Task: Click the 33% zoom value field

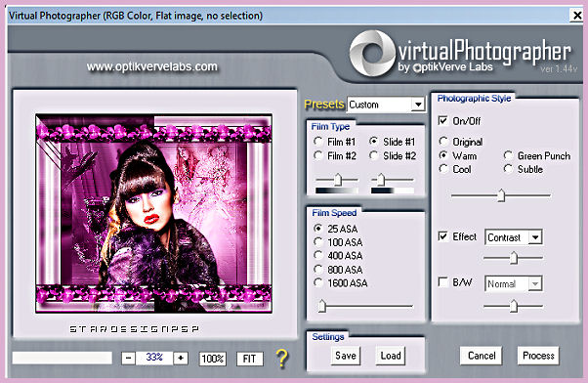Action: point(154,358)
